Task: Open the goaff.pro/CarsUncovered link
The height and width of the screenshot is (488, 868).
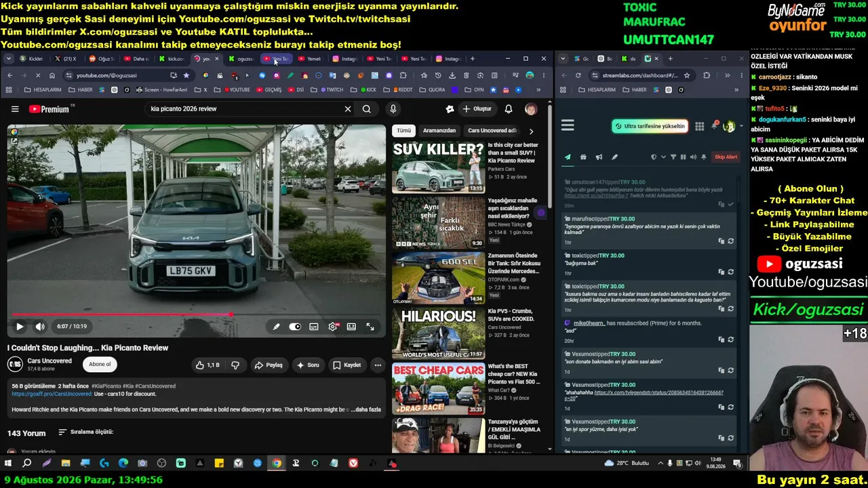Action: (x=52, y=394)
